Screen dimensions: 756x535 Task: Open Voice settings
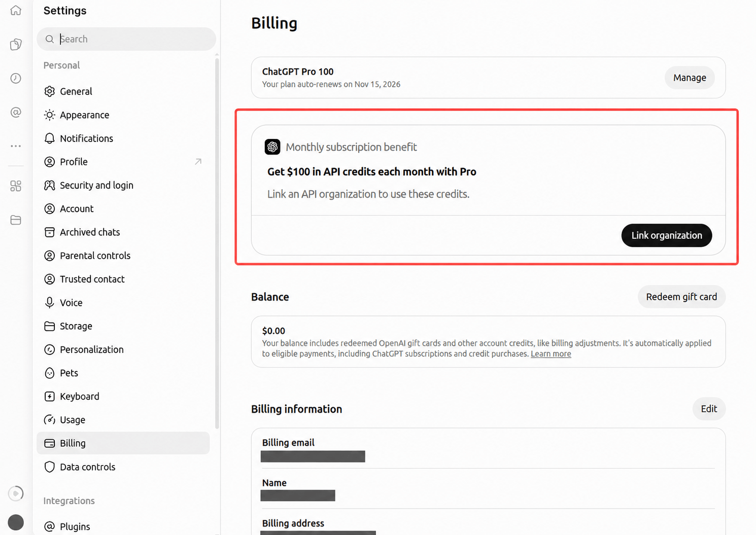123,303
